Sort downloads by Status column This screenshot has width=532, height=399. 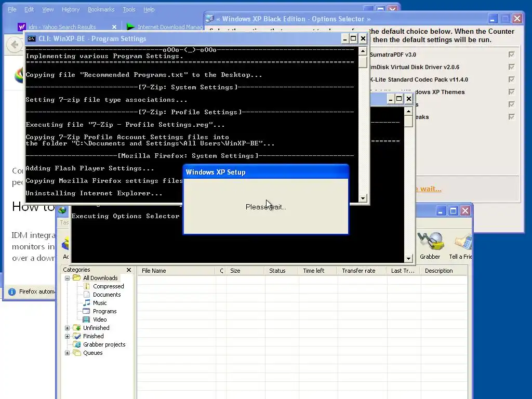point(282,271)
